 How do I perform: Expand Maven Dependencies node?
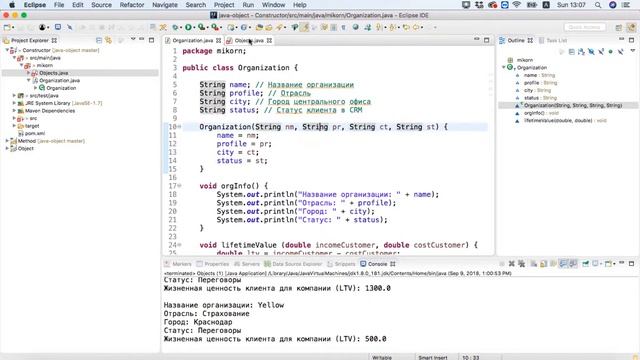pos(14,111)
